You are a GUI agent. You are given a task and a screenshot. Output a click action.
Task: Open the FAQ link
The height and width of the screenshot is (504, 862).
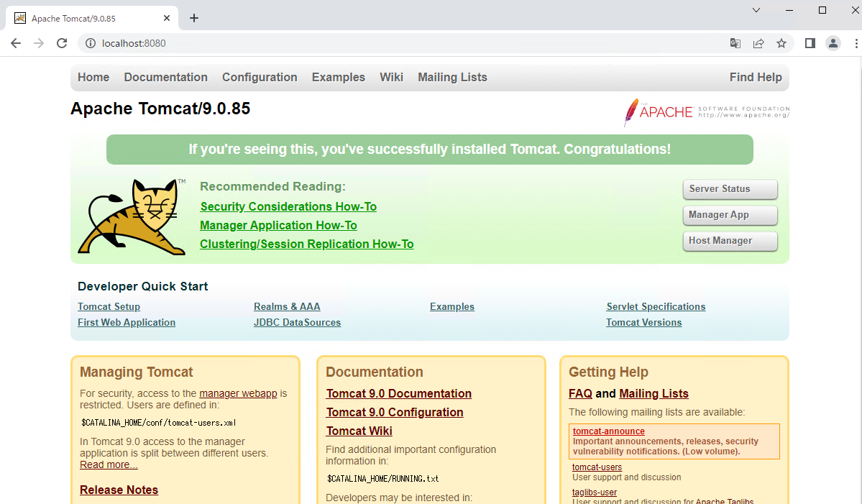click(x=580, y=393)
